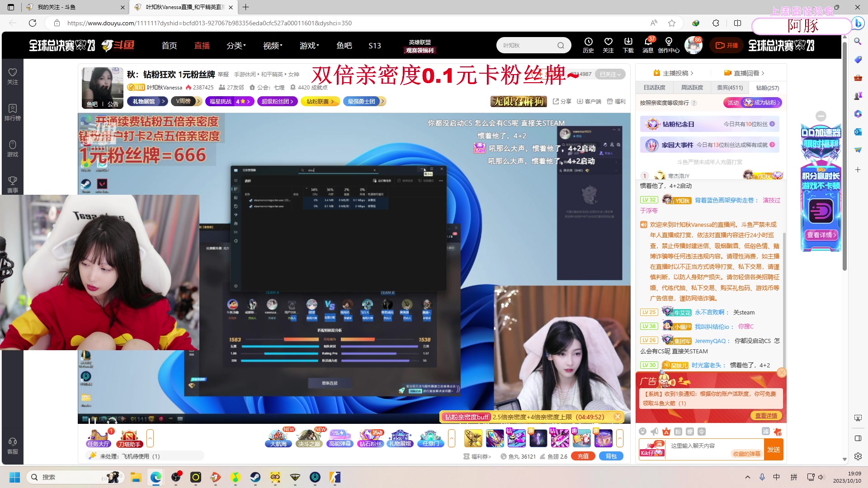The width and height of the screenshot is (868, 488).
Task: Switch to 日活跃度 tab
Action: tap(654, 88)
